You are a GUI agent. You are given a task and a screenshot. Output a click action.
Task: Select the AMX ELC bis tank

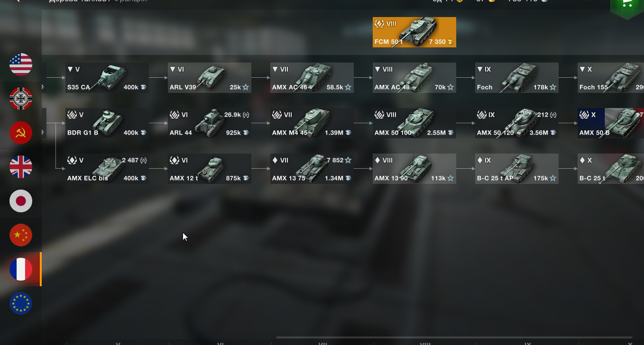tap(107, 169)
